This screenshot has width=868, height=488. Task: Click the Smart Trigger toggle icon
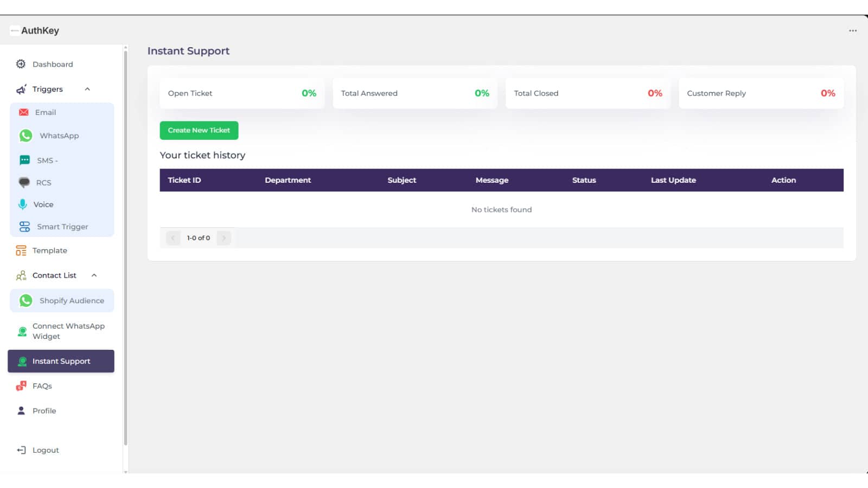click(24, 227)
